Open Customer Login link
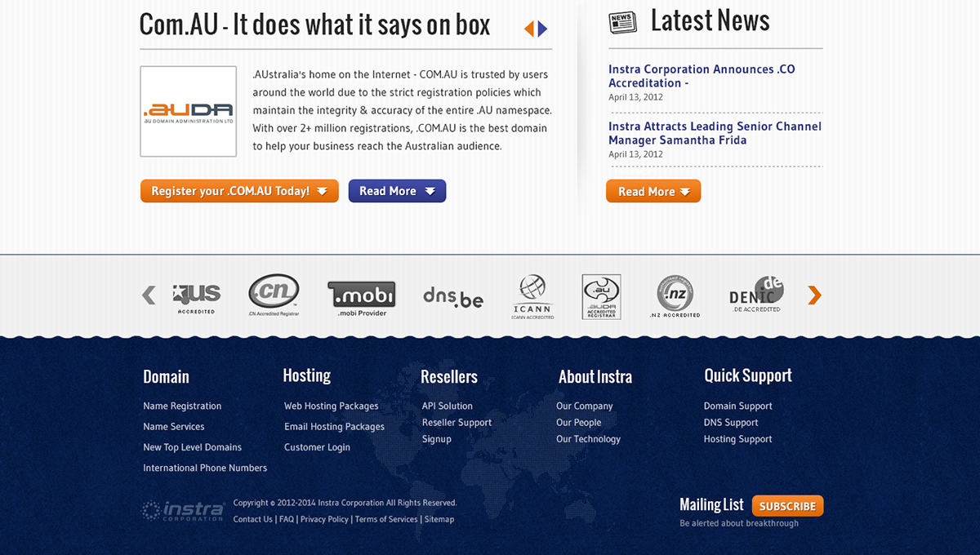Screen dimensions: 980x555 click(317, 447)
